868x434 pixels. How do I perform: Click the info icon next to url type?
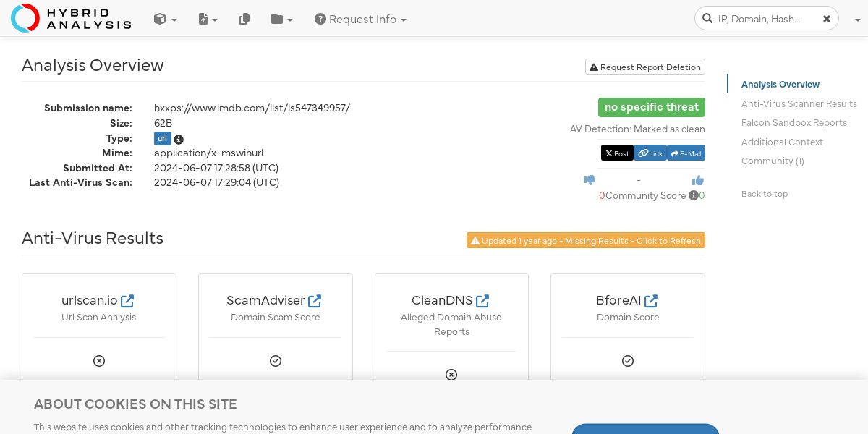click(x=179, y=139)
